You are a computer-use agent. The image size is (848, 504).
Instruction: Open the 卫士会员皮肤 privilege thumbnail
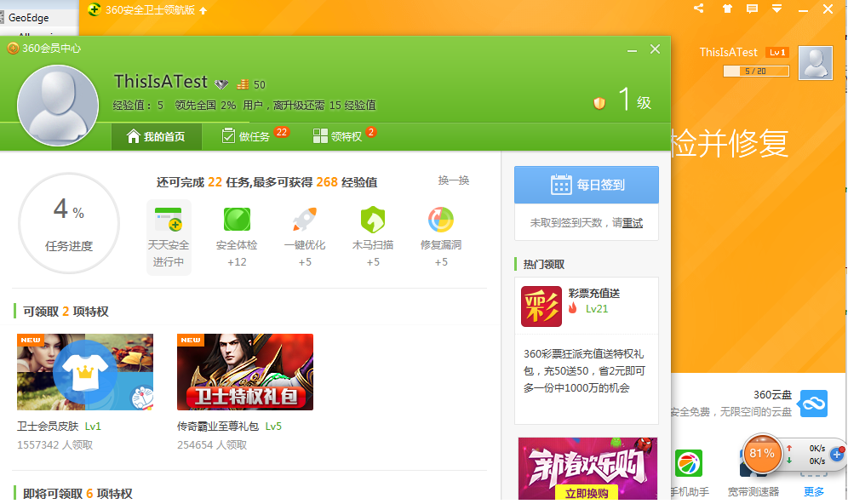(85, 372)
